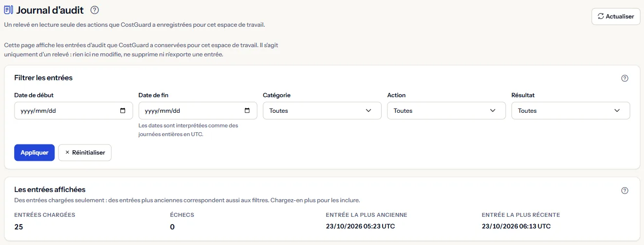Screen dimensions: 644x245
Task: Expand the Résultat dropdown
Action: point(571,111)
